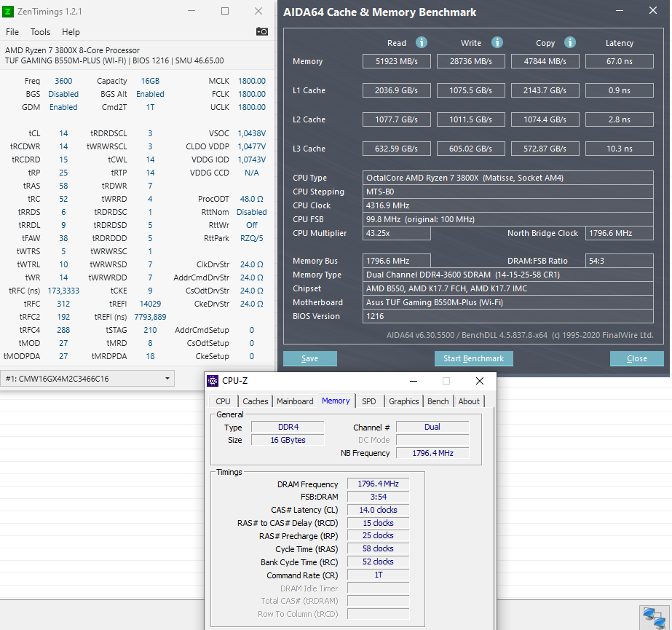Switch to the Caches tab in CPU-Z
The height and width of the screenshot is (630, 672).
pos(256,401)
